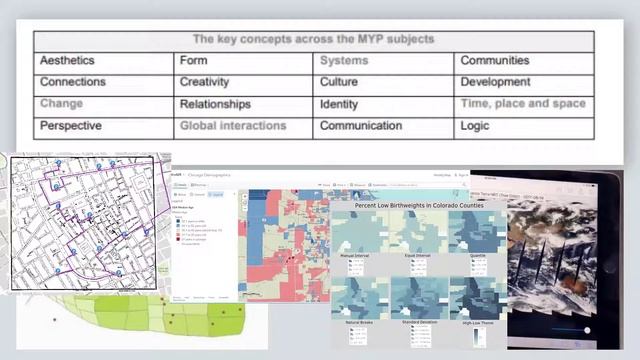Click the High-Low Theme gradient legend
640x360 pixels.
(x=478, y=337)
